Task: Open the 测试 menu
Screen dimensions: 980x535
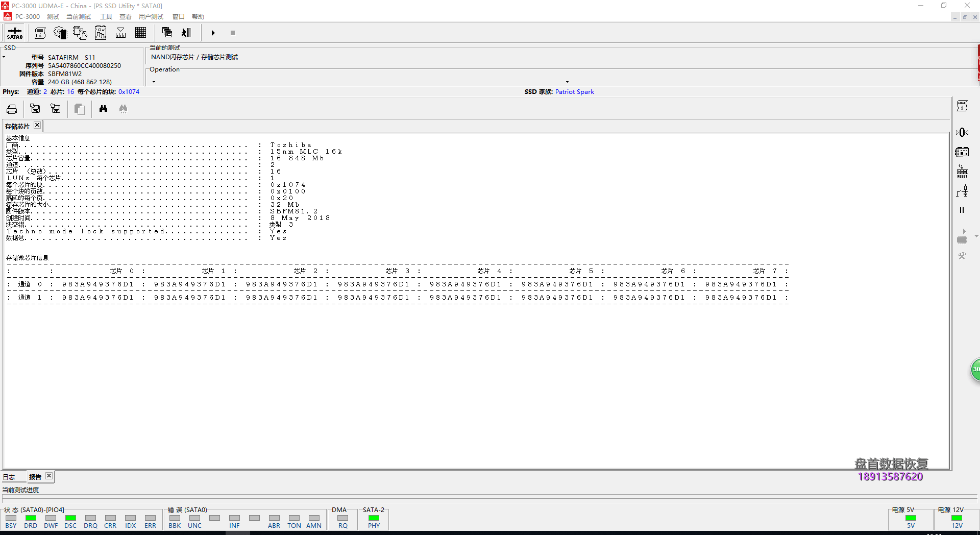Action: [53, 16]
